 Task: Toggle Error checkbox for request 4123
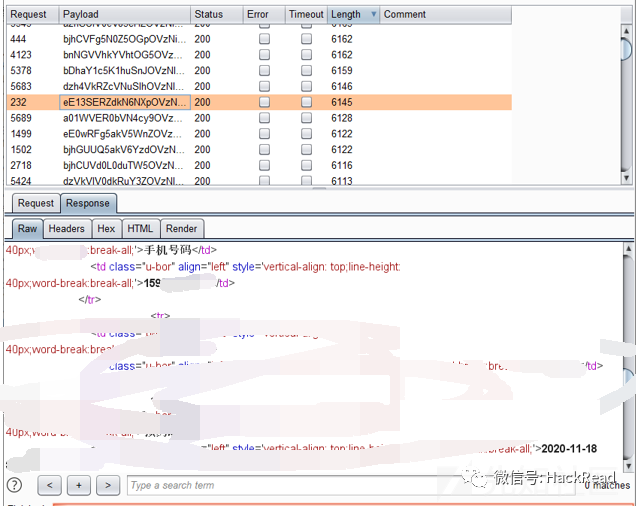click(x=264, y=54)
